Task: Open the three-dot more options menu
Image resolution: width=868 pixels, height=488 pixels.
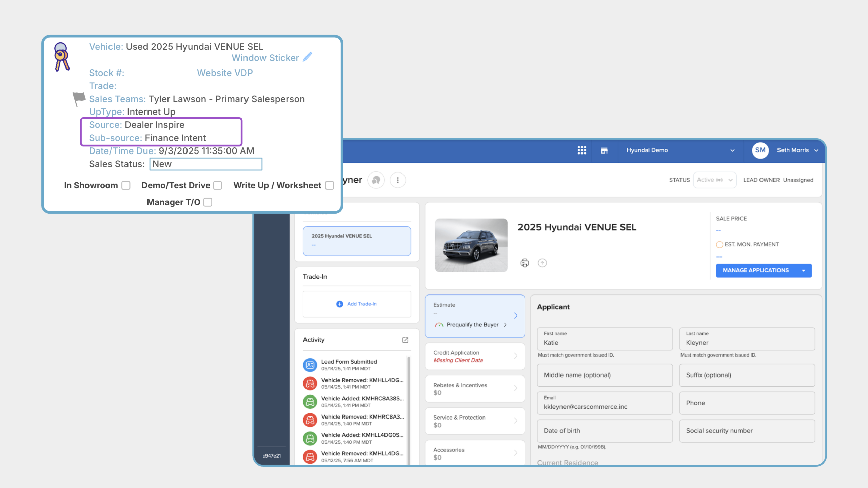Action: point(398,180)
